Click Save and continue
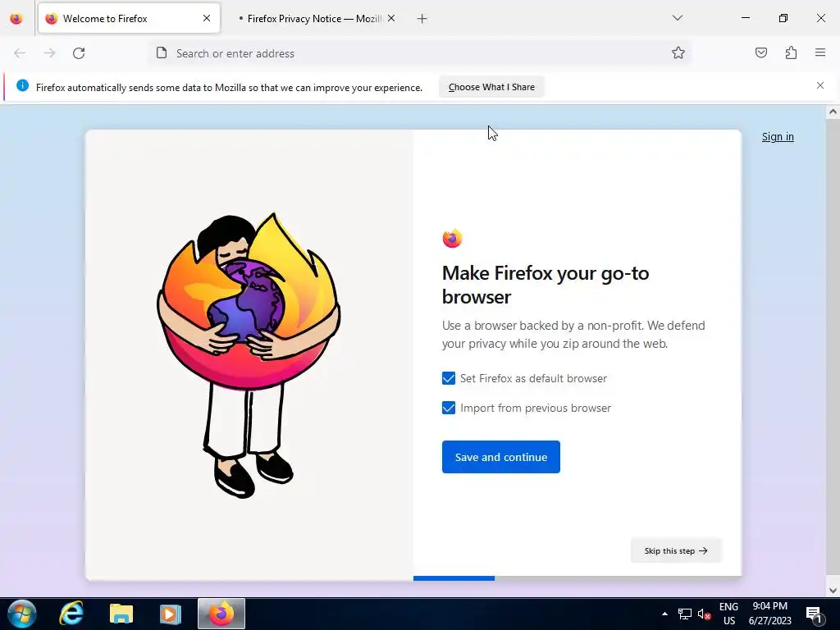This screenshot has width=840, height=630. click(x=501, y=457)
